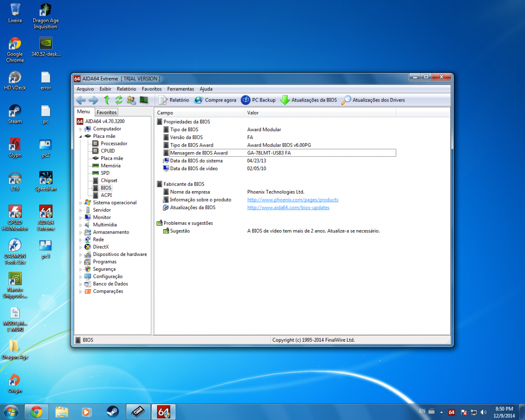Screen dimensions: 525x420
Task: Open the Ajuda menu
Action: (206, 89)
